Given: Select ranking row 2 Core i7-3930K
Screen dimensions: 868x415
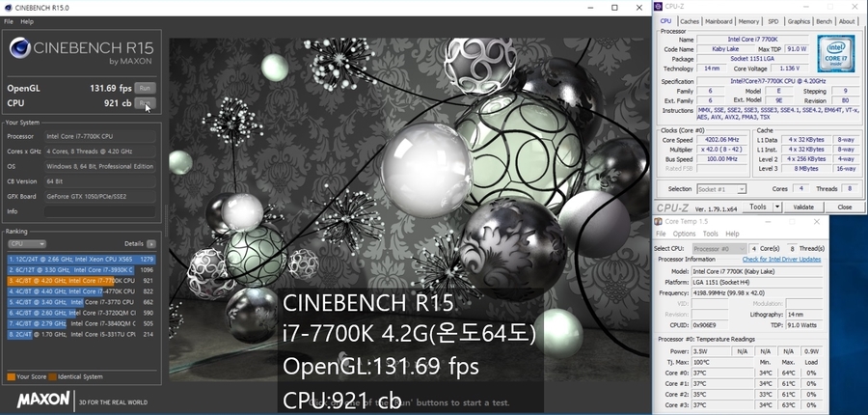Looking at the screenshot, I should click(81, 270).
